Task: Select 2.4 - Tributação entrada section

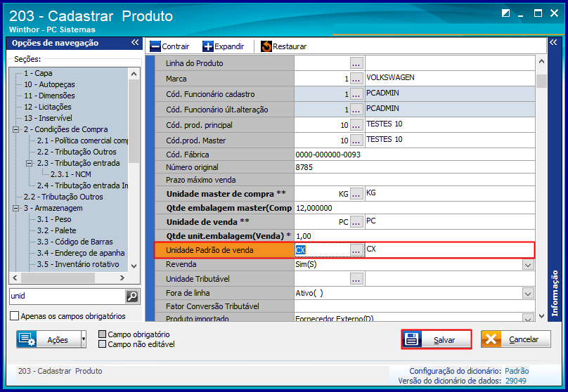Action: point(82,185)
